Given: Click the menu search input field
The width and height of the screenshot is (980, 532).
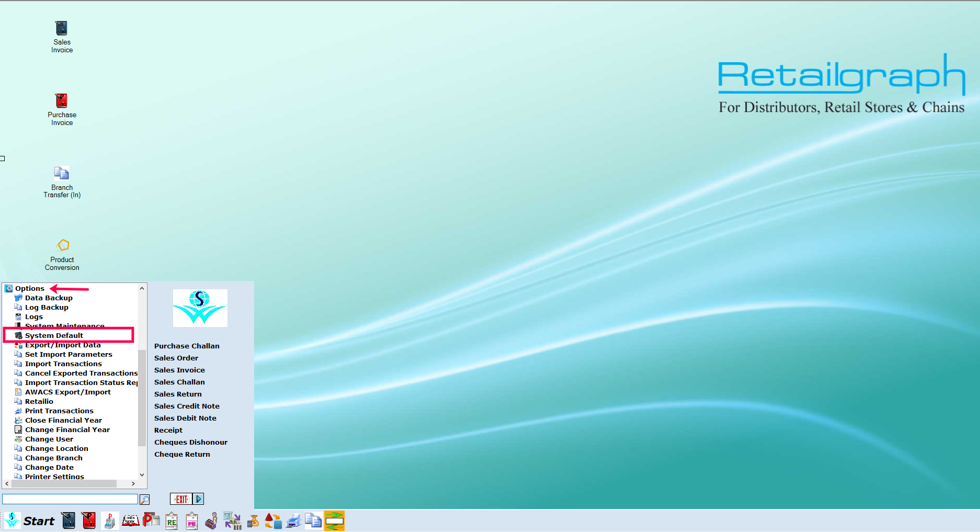Looking at the screenshot, I should click(70, 499).
